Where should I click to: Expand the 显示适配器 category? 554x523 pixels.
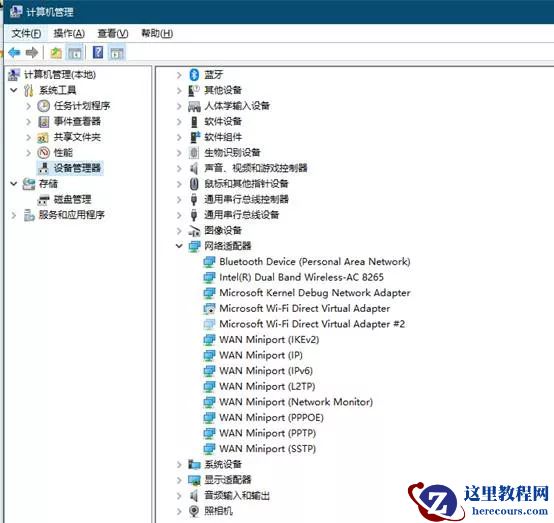pos(179,480)
